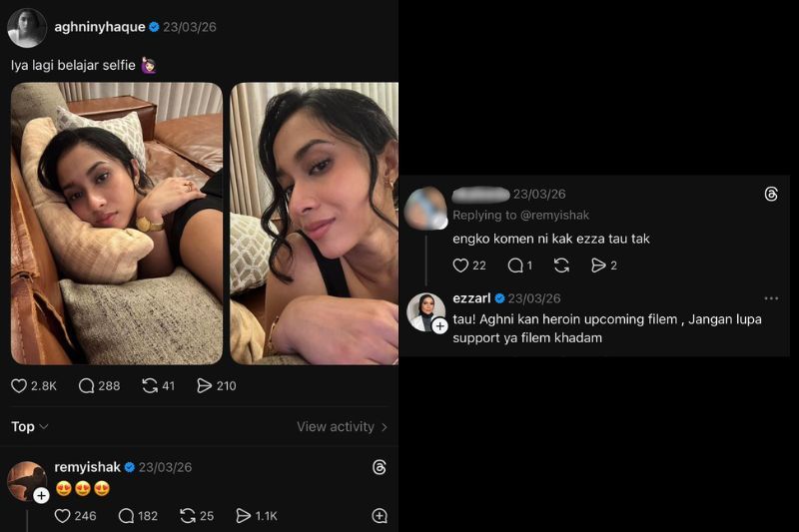Open more options on ezzarl's reply
The height and width of the screenshot is (532, 799).
(771, 298)
